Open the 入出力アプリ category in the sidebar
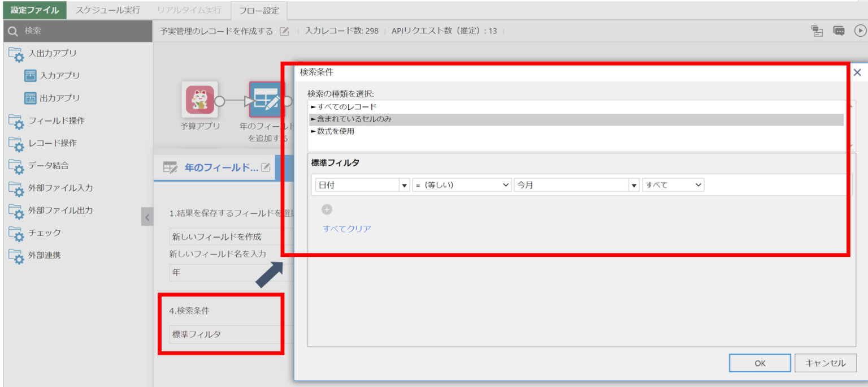868x387 pixels. (18, 53)
